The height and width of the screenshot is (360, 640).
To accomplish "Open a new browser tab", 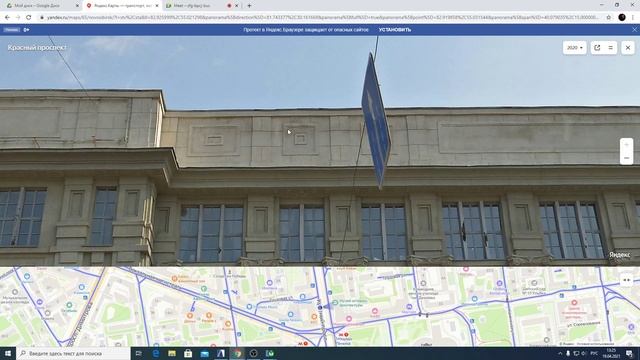I will coord(249,6).
